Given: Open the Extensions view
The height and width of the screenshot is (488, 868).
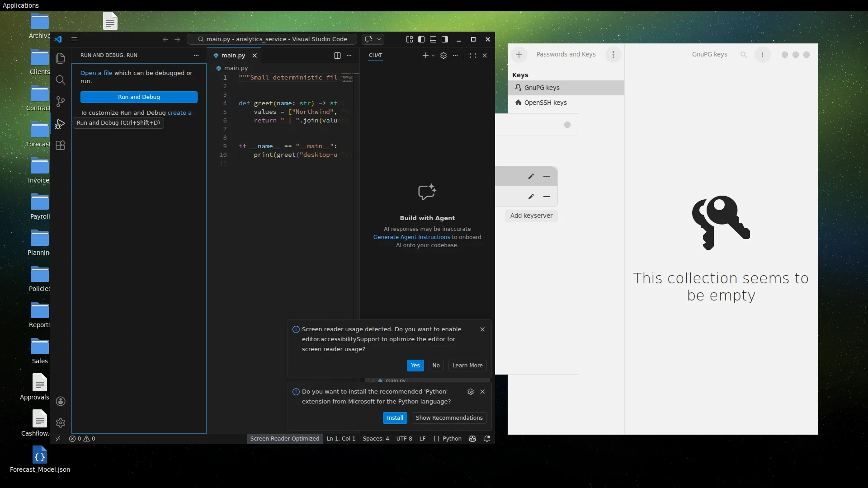Looking at the screenshot, I should pyautogui.click(x=60, y=145).
